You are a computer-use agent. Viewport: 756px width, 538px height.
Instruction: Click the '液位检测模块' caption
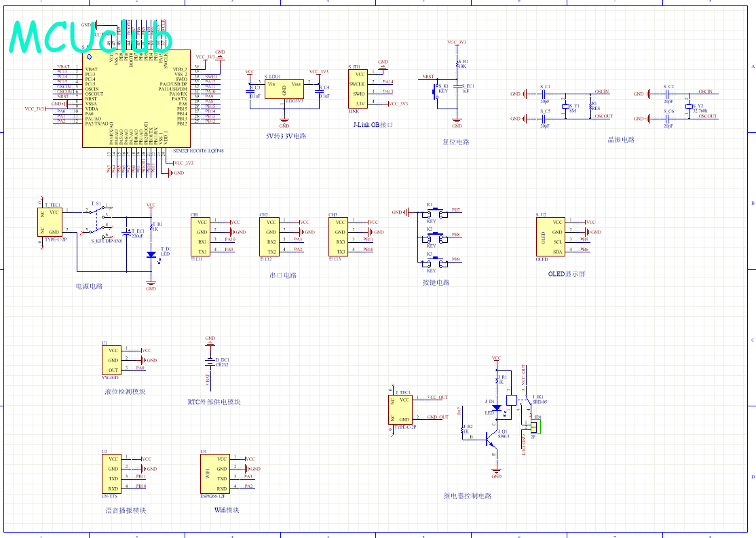125,391
